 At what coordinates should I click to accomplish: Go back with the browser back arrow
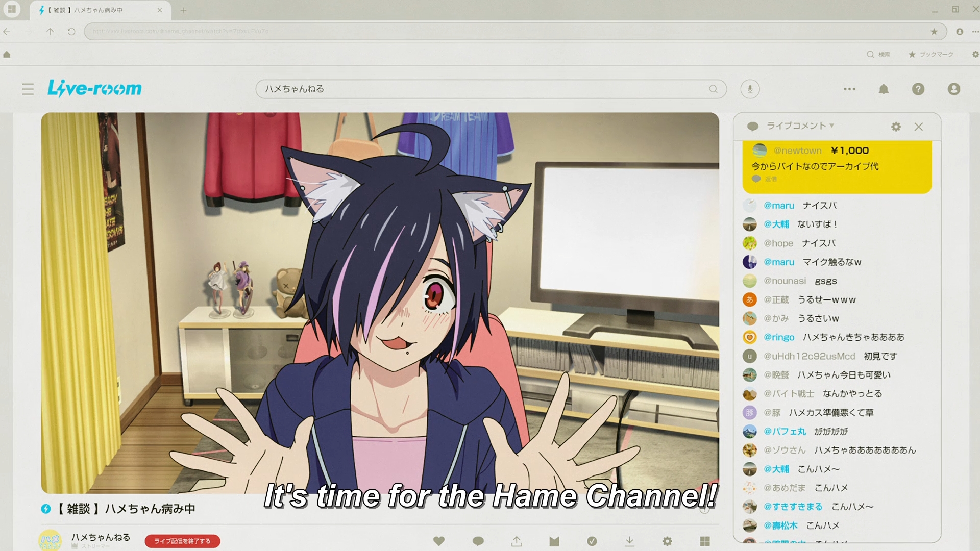click(x=7, y=32)
